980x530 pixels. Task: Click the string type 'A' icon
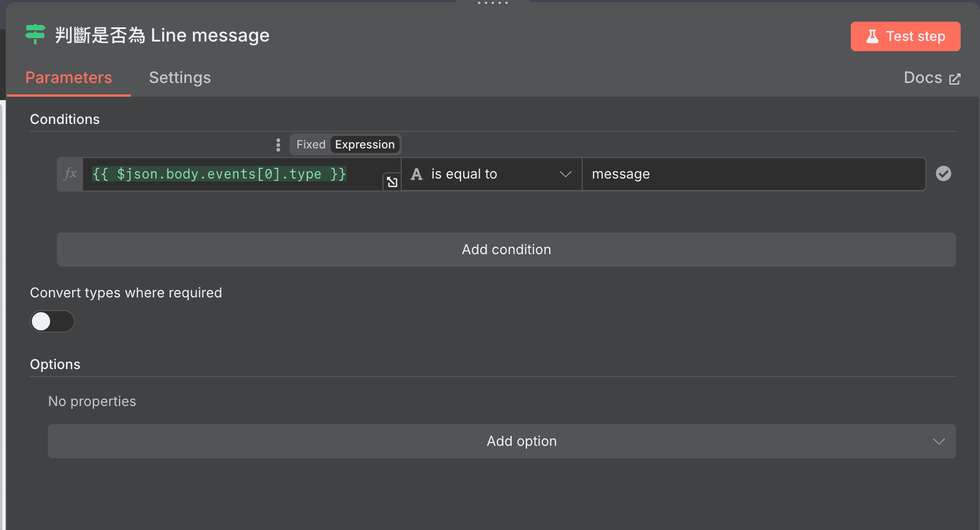point(417,174)
